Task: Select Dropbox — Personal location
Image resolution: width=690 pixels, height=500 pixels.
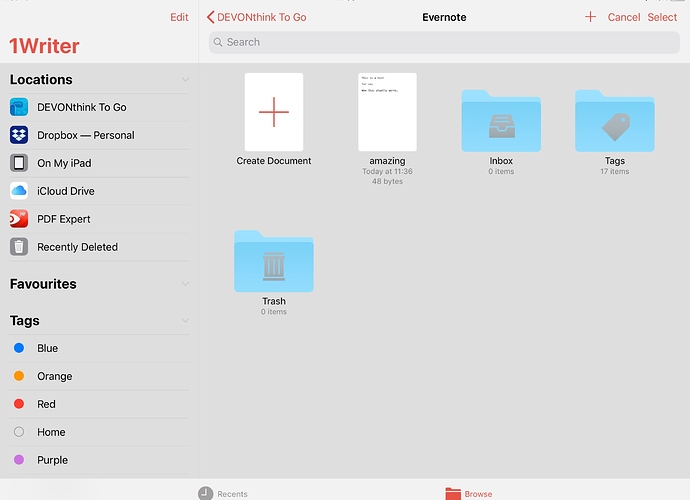Action: point(85,135)
